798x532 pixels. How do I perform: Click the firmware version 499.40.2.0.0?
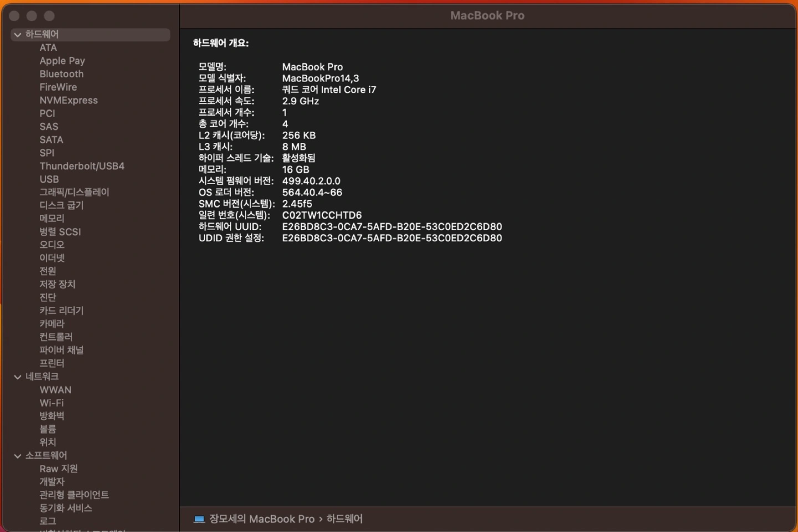(x=311, y=181)
